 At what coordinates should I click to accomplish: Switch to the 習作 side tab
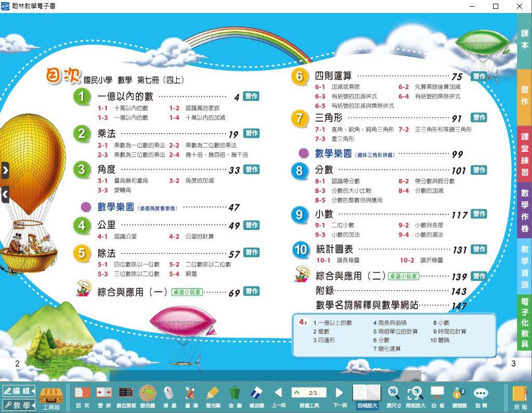[525, 97]
